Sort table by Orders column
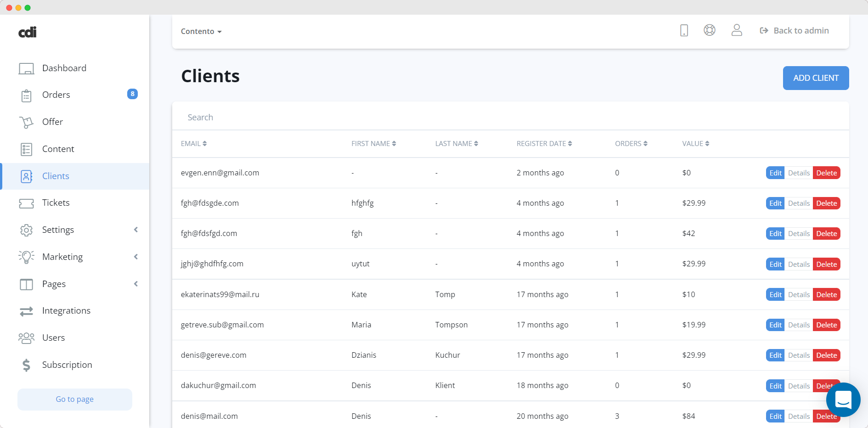868x428 pixels. pos(631,144)
